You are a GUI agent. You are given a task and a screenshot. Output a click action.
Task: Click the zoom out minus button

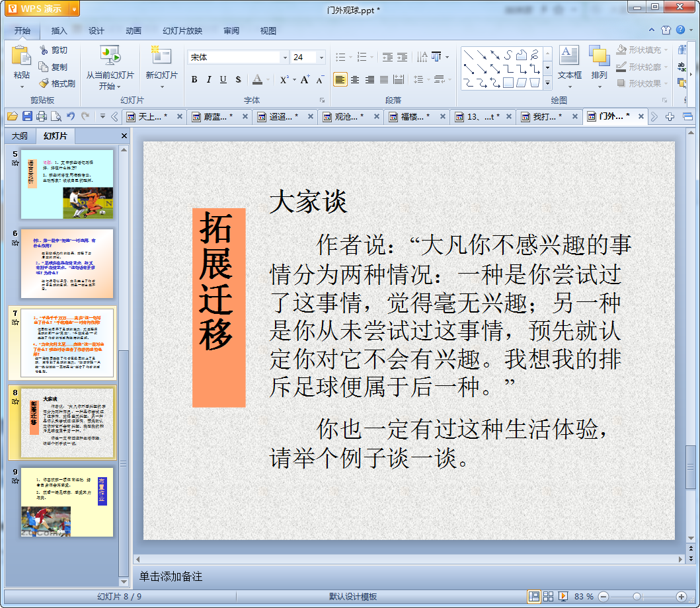coord(603,596)
